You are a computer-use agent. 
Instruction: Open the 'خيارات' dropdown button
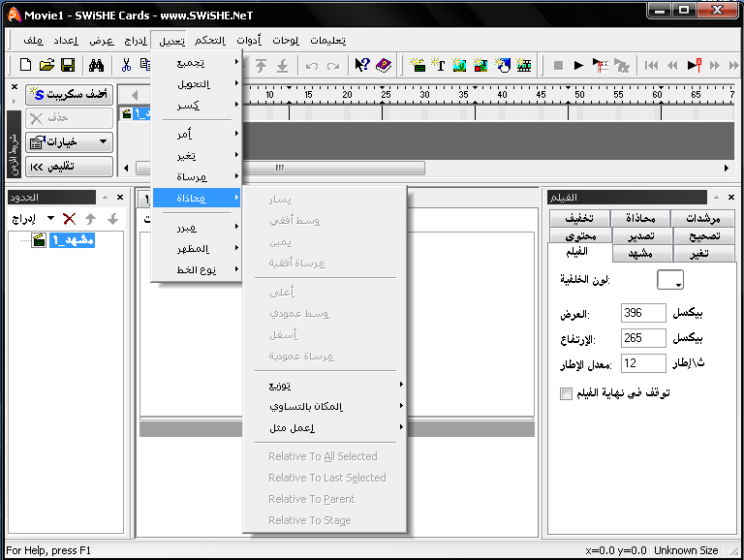click(69, 141)
